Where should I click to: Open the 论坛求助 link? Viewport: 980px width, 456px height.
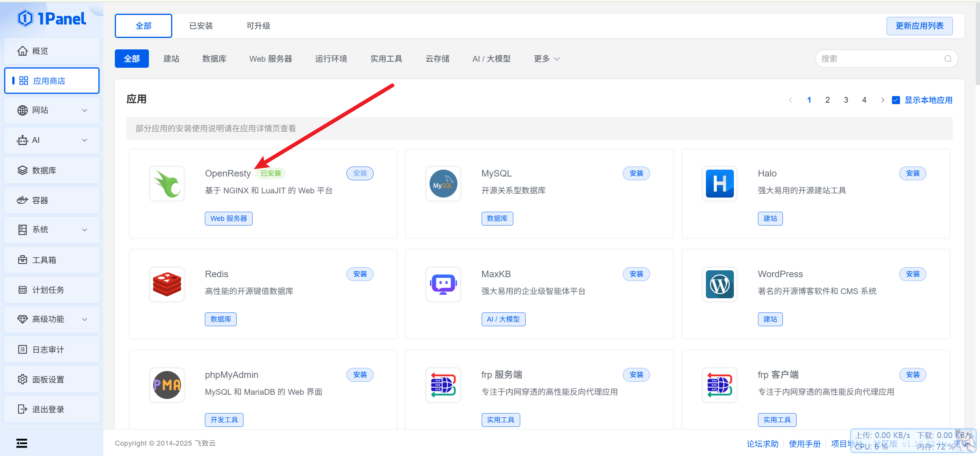click(x=763, y=444)
